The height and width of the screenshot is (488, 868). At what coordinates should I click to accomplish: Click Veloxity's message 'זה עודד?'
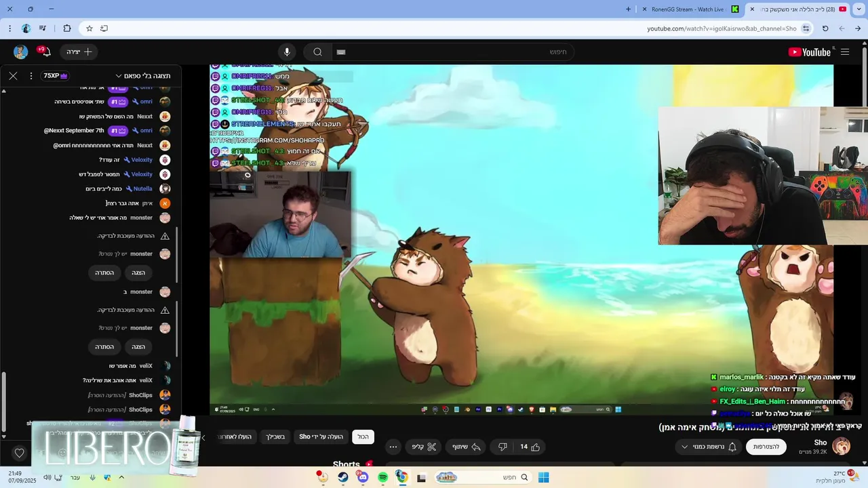point(109,160)
